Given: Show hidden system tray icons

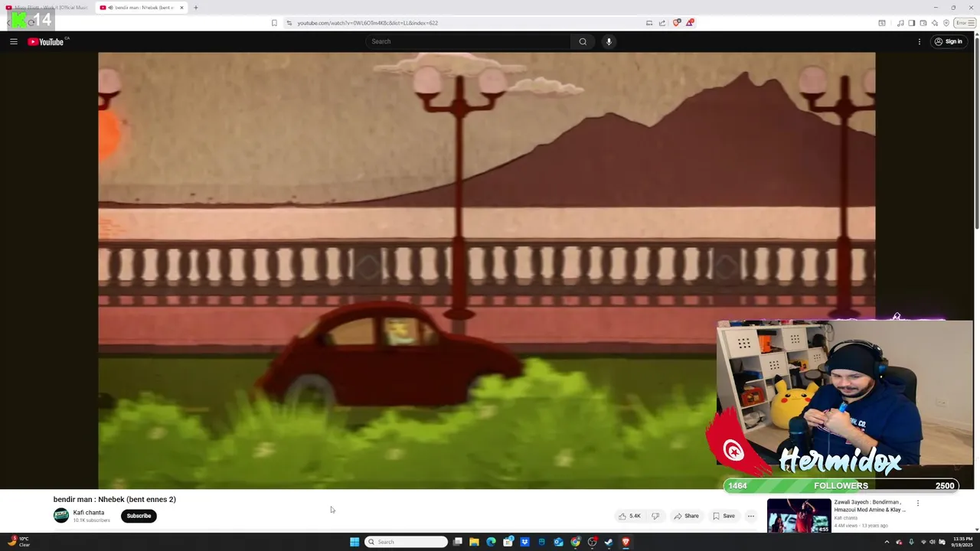Looking at the screenshot, I should pos(887,542).
